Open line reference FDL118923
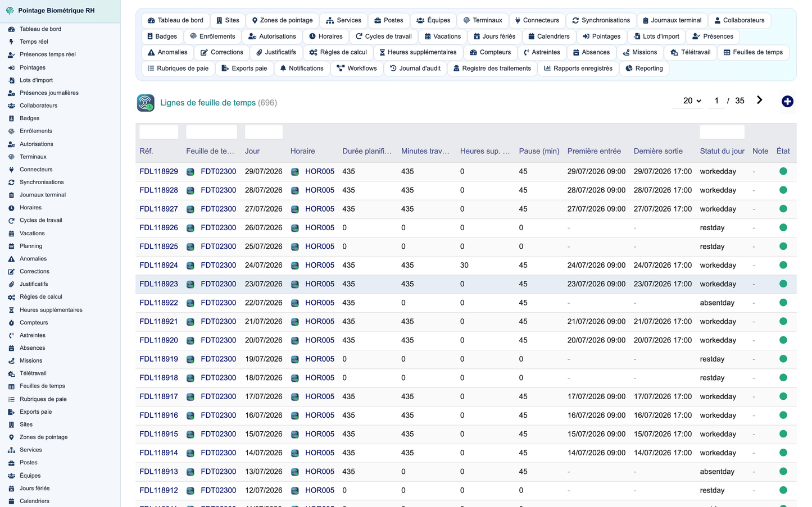The image size is (812, 507). (x=158, y=284)
